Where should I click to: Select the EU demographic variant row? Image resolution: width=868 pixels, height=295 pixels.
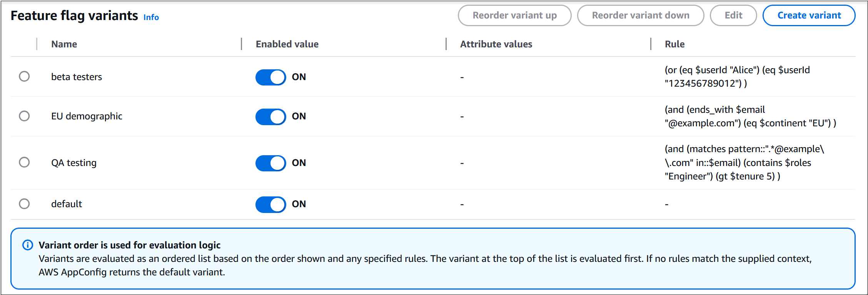24,116
